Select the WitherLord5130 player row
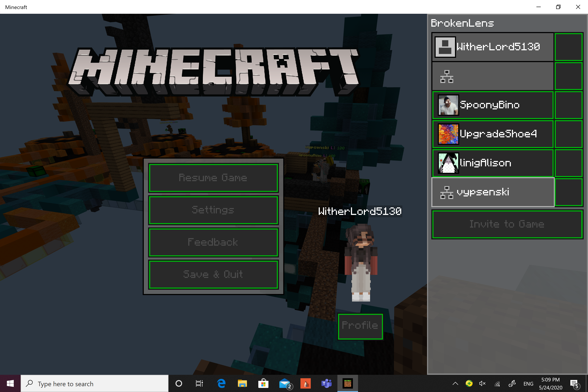588x392 pixels. pyautogui.click(x=493, y=47)
